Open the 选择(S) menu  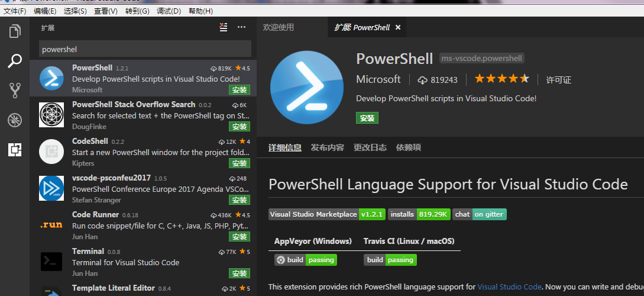tap(75, 11)
